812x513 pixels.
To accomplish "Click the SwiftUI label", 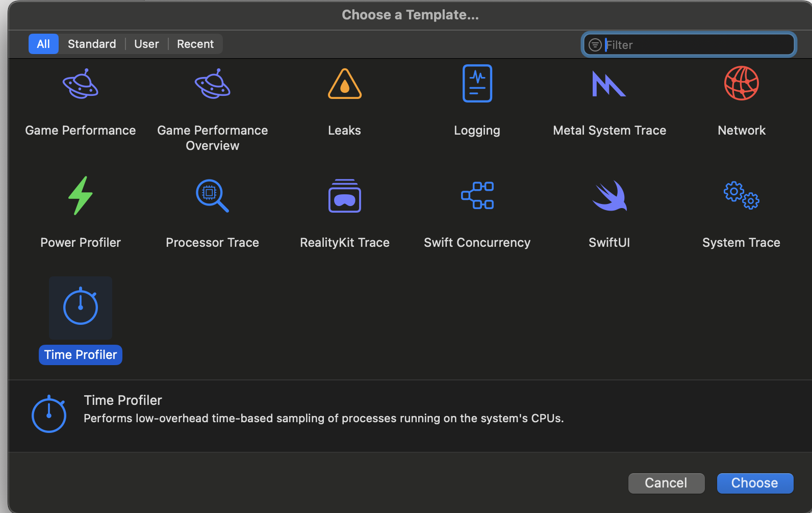I will 610,243.
